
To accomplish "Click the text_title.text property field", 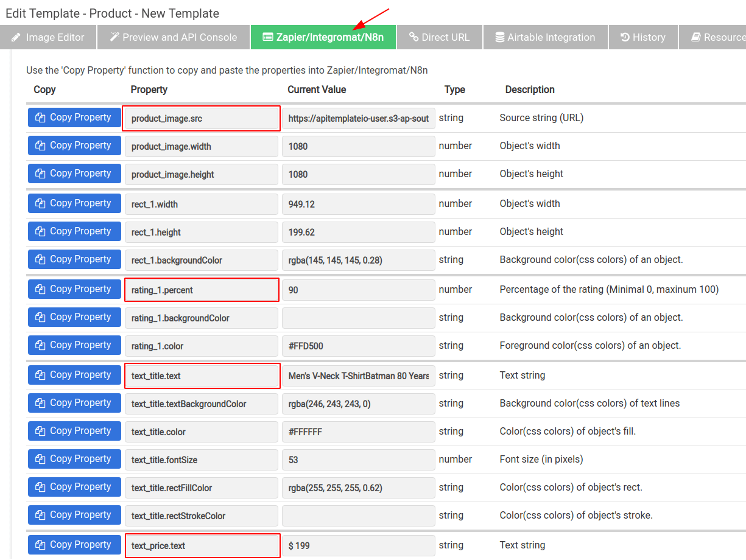I will [202, 376].
